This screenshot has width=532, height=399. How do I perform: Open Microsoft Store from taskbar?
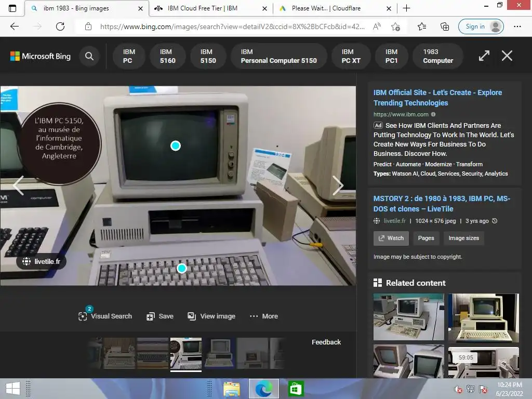point(296,389)
